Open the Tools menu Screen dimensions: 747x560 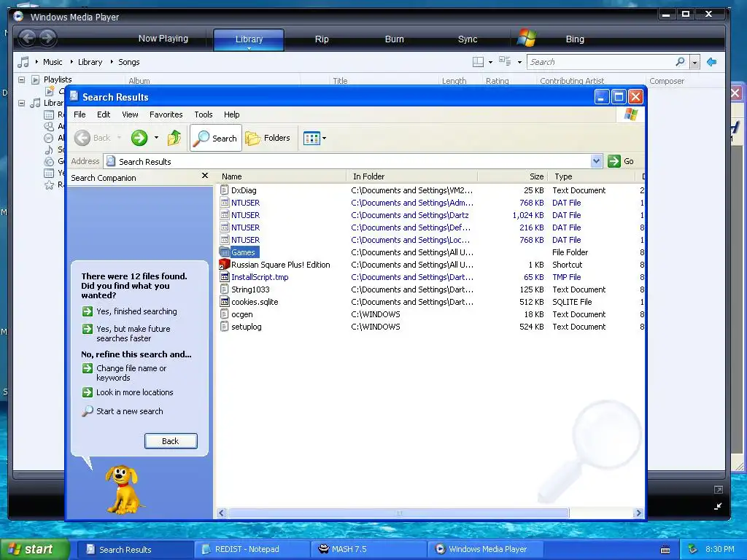click(204, 114)
